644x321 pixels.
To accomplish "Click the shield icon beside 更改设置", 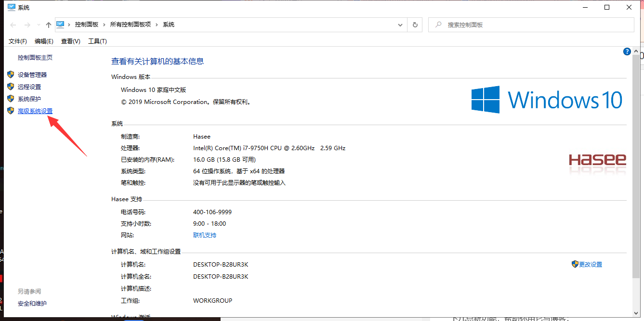I will tap(575, 264).
